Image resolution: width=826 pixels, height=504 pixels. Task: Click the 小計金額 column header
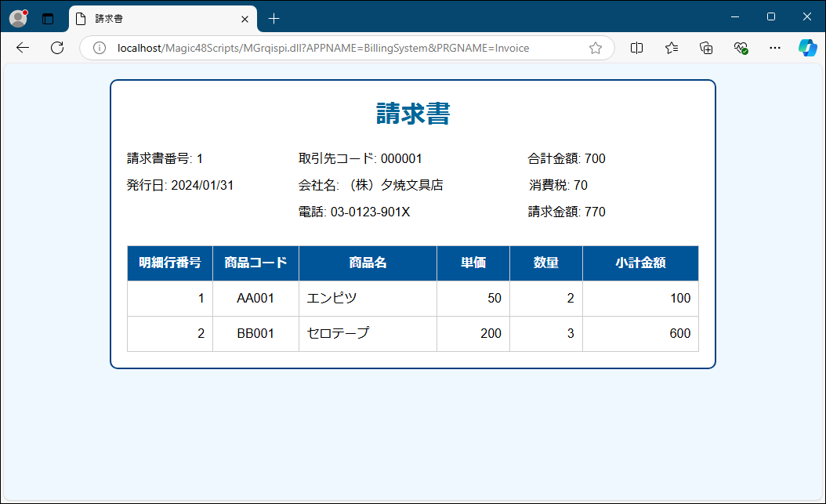coord(640,263)
